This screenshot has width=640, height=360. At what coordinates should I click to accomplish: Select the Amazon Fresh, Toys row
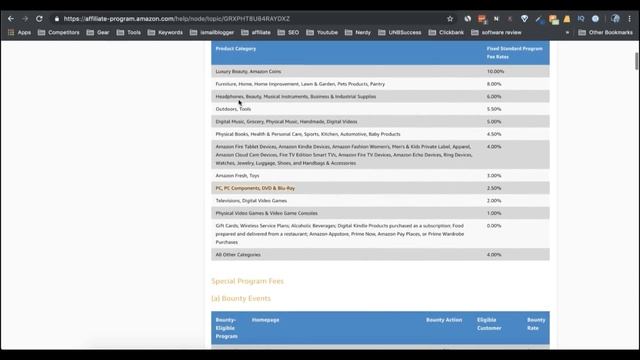pos(380,176)
